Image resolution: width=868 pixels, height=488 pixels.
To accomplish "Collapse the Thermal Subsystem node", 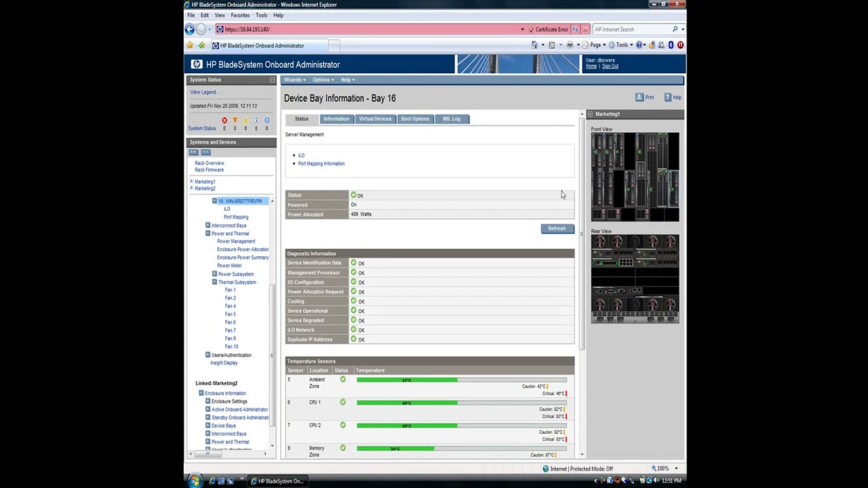I will point(214,282).
